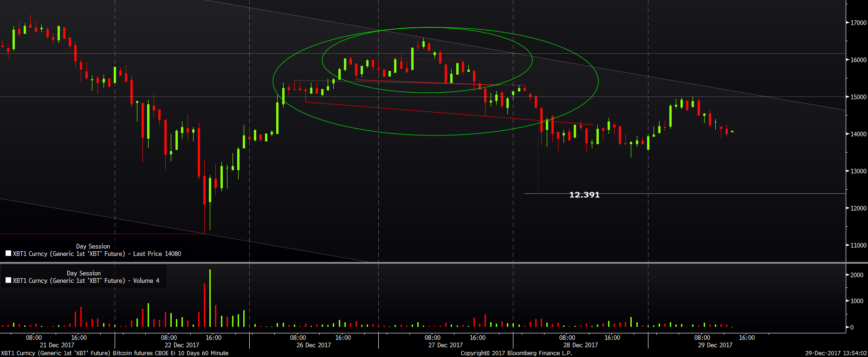Select the Bitcoin futures CBOE chart title footer
This screenshot has width=868, height=357.
114,353
